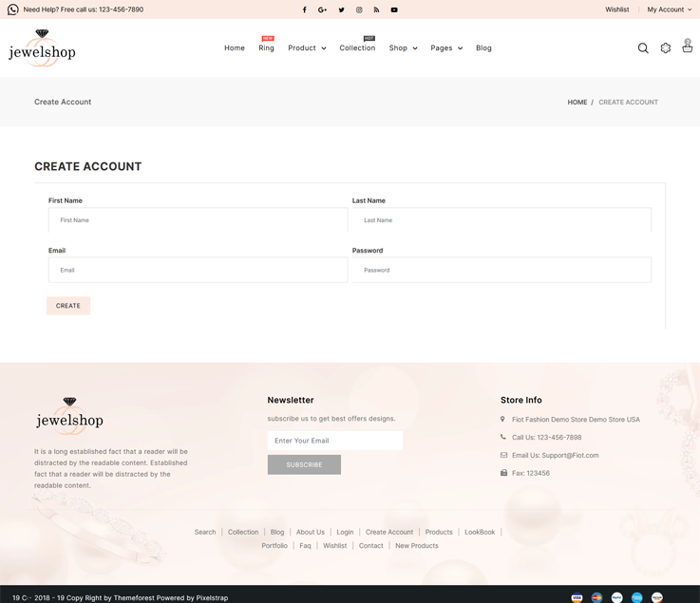Expand the Shop menu dropdown
The image size is (700, 603).
click(x=403, y=47)
